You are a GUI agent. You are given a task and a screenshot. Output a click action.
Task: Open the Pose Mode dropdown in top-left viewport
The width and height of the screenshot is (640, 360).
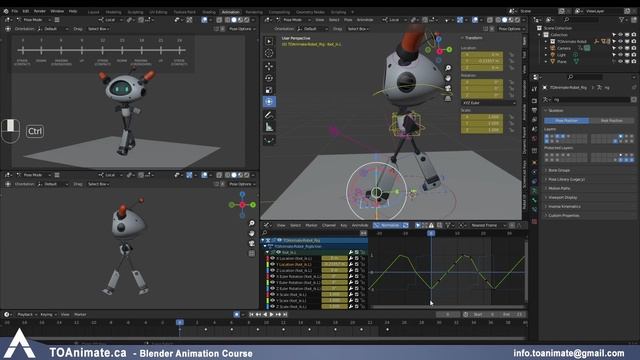click(x=33, y=20)
